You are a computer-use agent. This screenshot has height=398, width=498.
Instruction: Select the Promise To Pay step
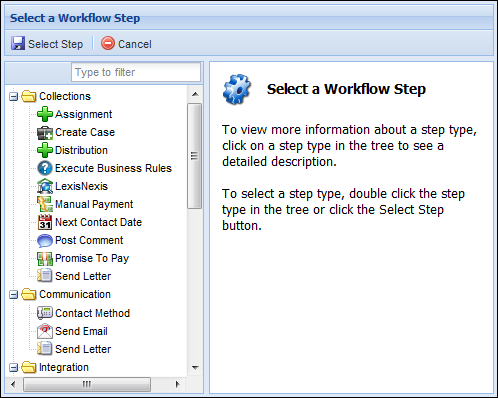pos(92,258)
